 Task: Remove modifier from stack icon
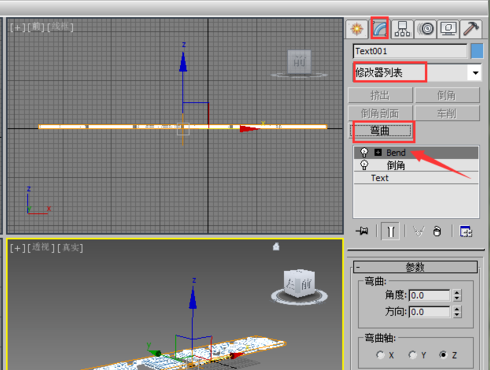tap(437, 231)
